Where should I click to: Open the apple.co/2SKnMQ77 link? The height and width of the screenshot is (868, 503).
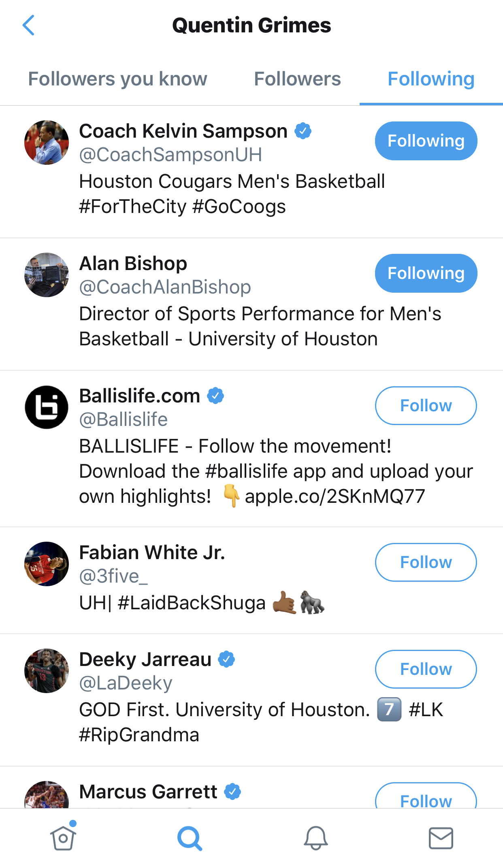(x=335, y=496)
